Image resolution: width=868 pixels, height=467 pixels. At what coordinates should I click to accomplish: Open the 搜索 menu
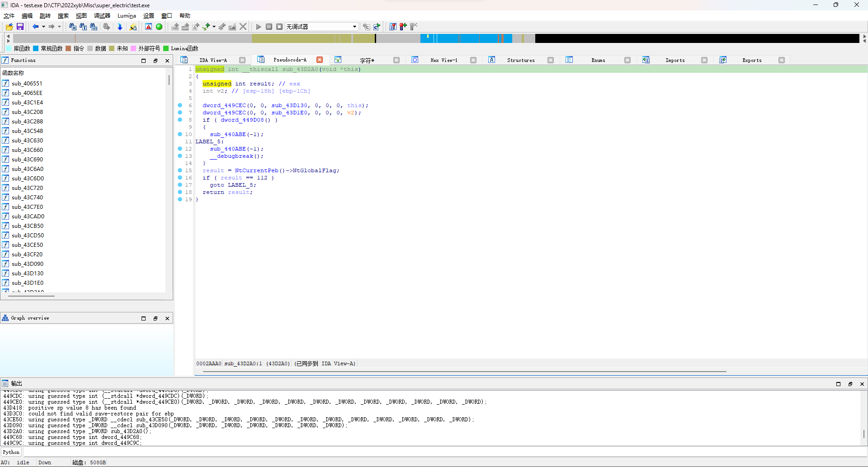pyautogui.click(x=63, y=16)
